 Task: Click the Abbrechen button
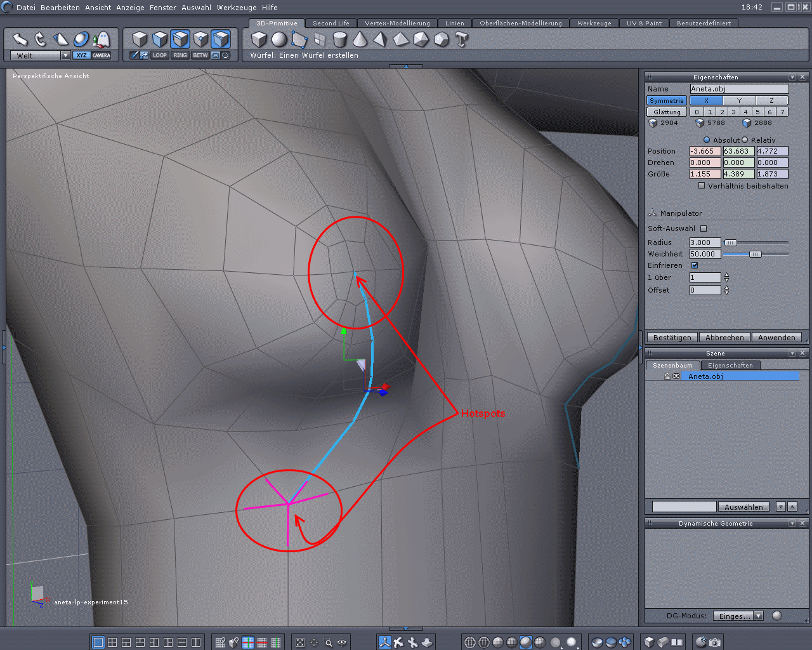(724, 338)
